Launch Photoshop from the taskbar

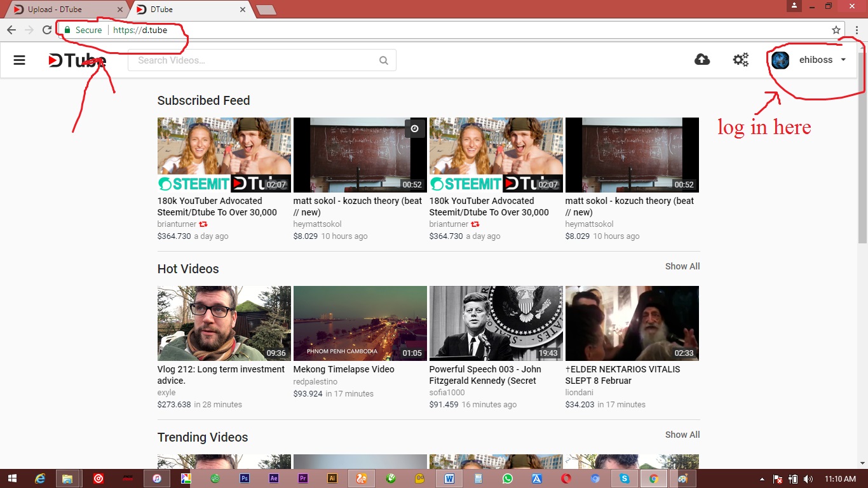[x=244, y=478]
